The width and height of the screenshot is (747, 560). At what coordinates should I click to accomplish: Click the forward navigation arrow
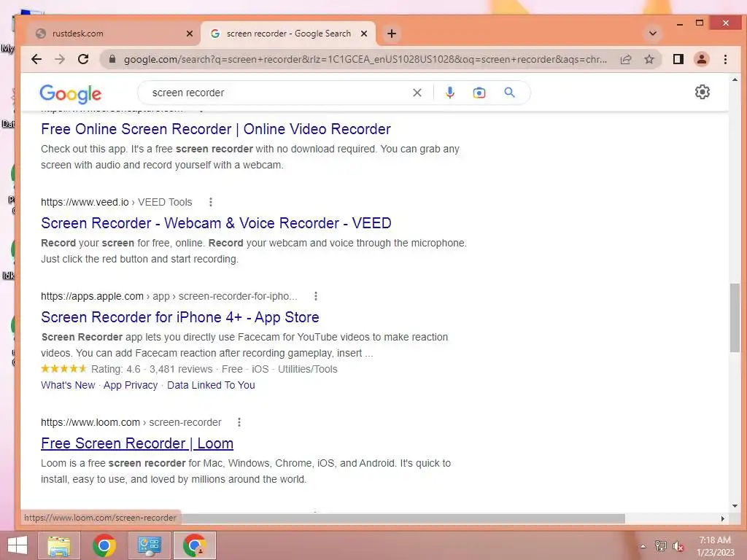click(x=60, y=59)
